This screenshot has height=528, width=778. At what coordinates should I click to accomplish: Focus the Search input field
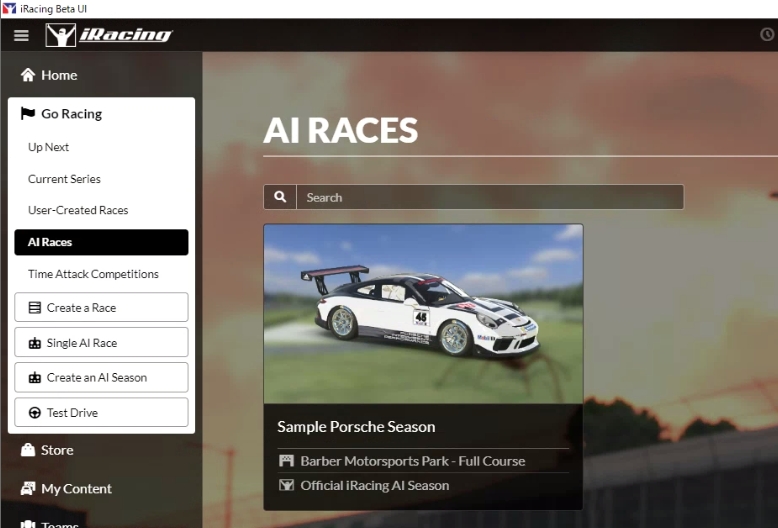(490, 197)
